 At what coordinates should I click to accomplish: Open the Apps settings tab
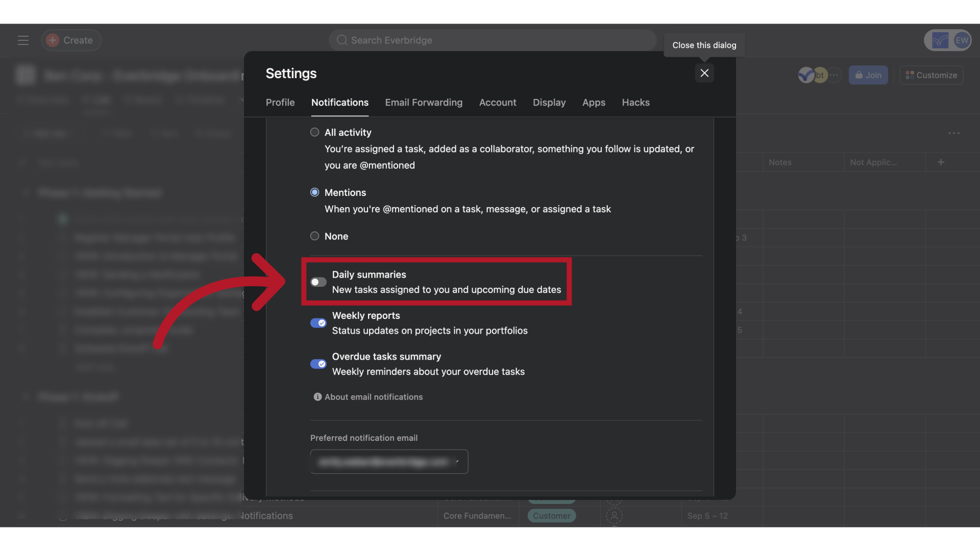point(594,102)
